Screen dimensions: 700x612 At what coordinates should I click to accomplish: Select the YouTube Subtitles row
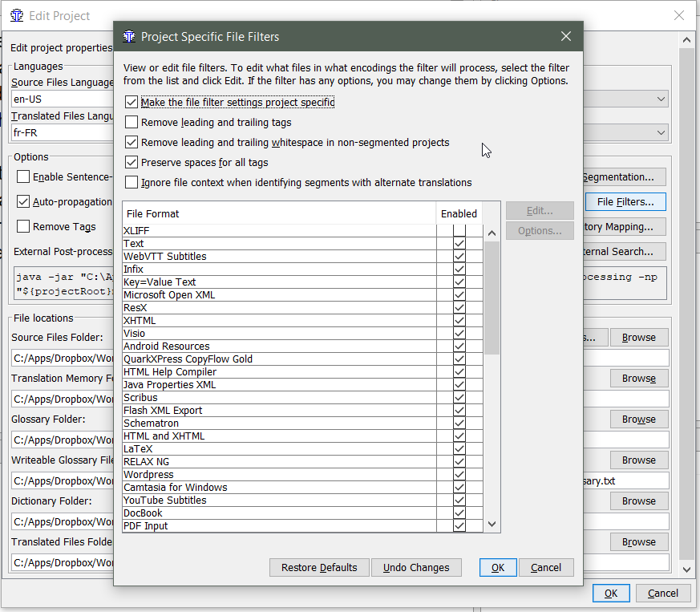coord(280,501)
